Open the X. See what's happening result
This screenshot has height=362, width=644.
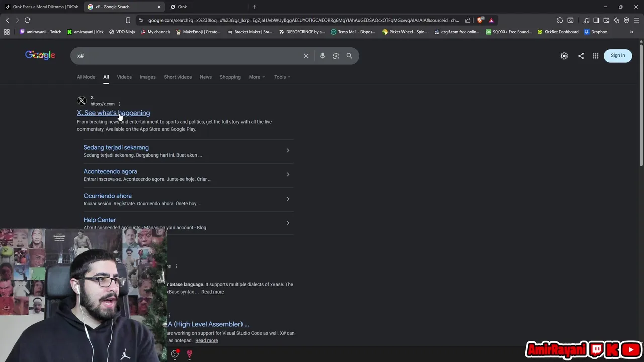click(x=113, y=113)
